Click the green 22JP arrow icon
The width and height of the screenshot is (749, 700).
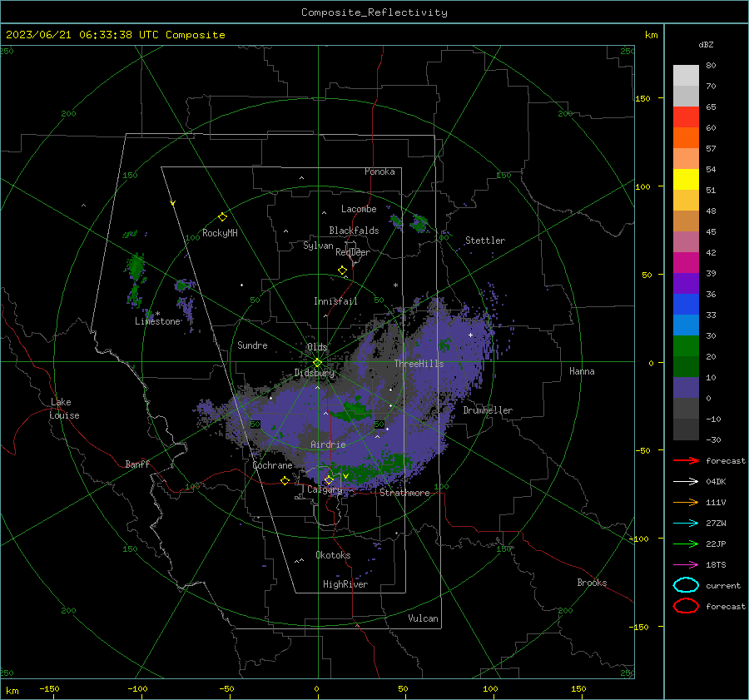[686, 544]
